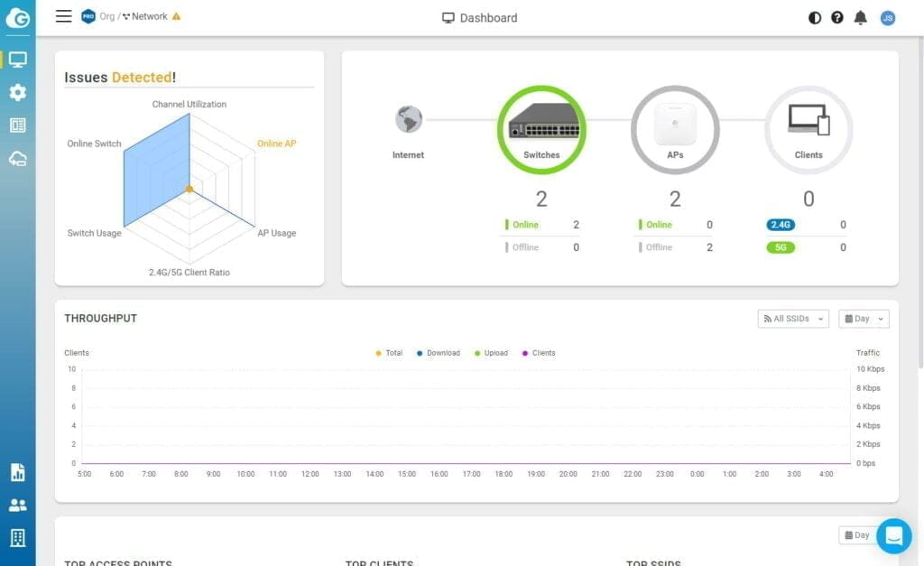This screenshot has height=566, width=924.
Task: Click the monitor dashboard sidebar icon
Action: click(x=17, y=60)
